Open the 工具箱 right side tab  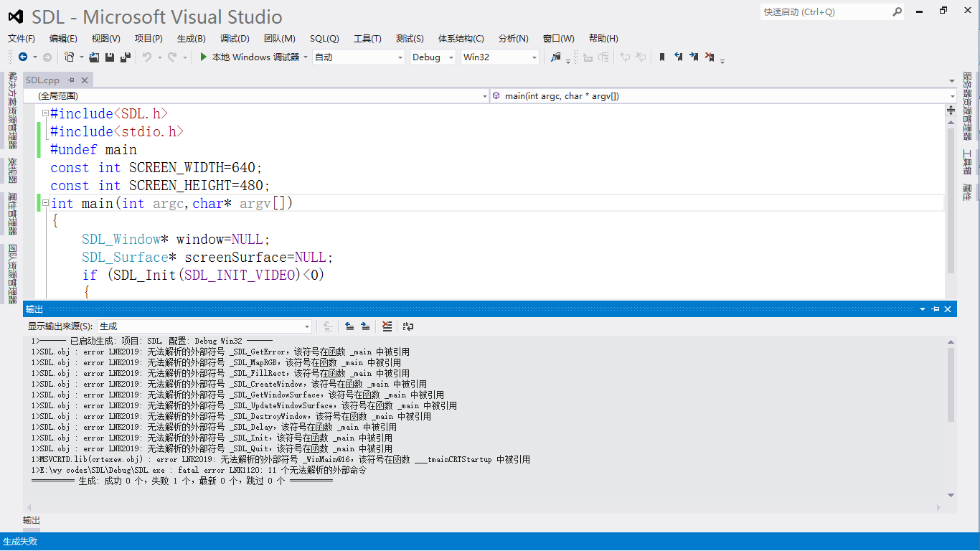coord(967,162)
